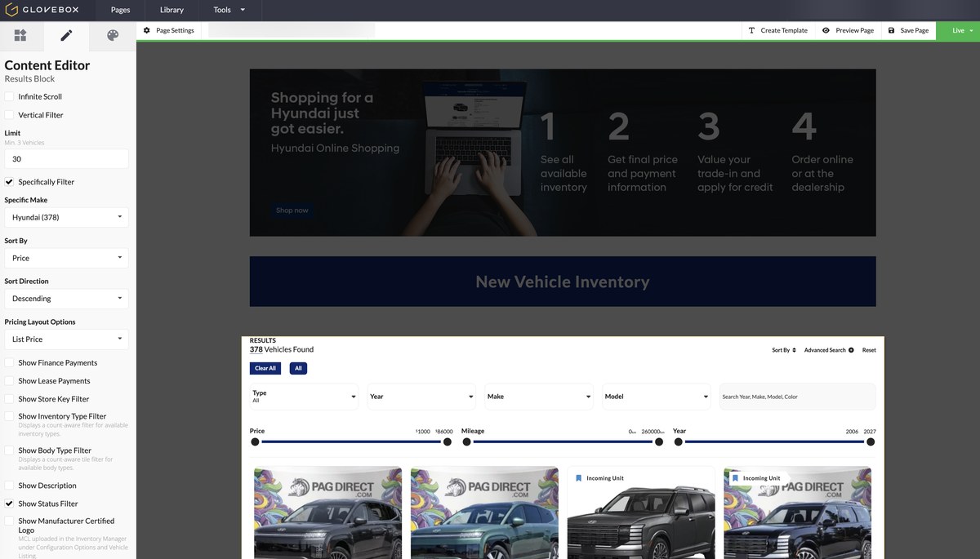Enable Show Lease Payments checkbox
This screenshot has width=980, height=559.
pyautogui.click(x=10, y=381)
